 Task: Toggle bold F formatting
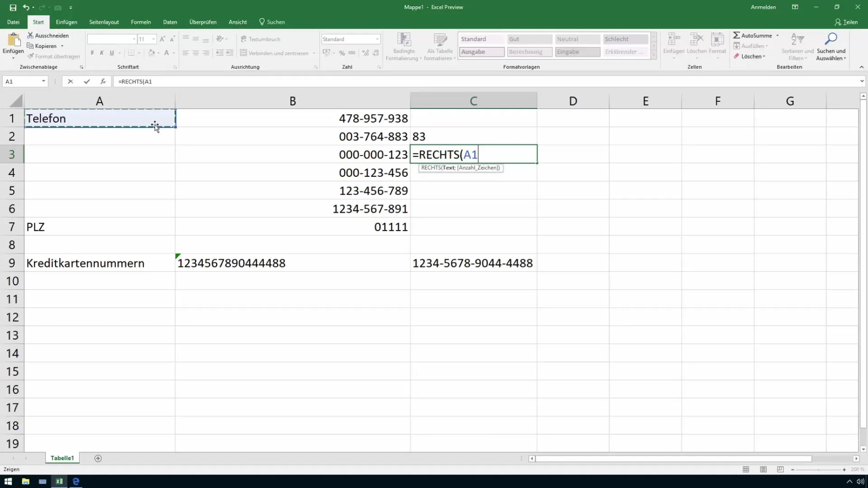[x=92, y=53]
